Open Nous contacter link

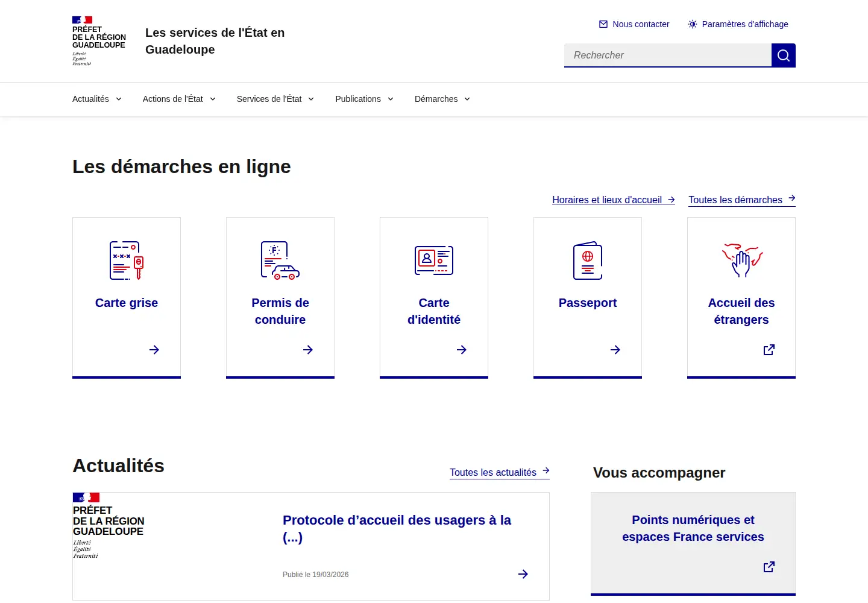point(634,24)
